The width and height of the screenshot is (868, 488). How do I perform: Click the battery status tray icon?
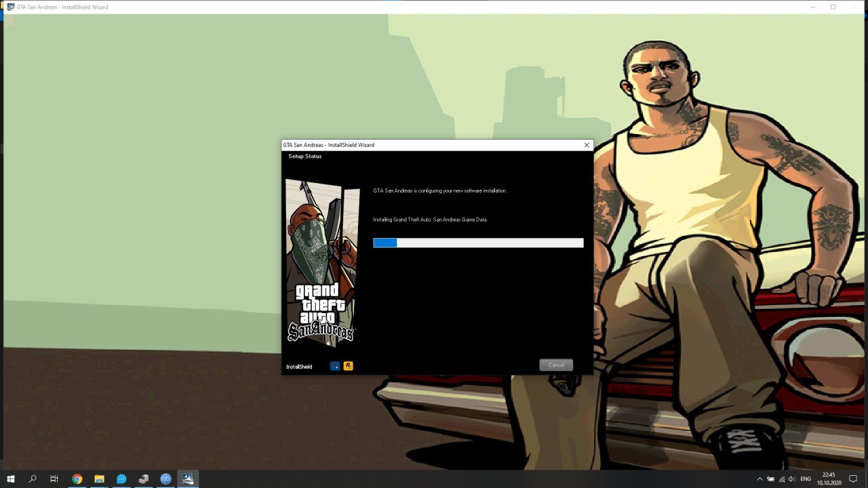click(771, 479)
